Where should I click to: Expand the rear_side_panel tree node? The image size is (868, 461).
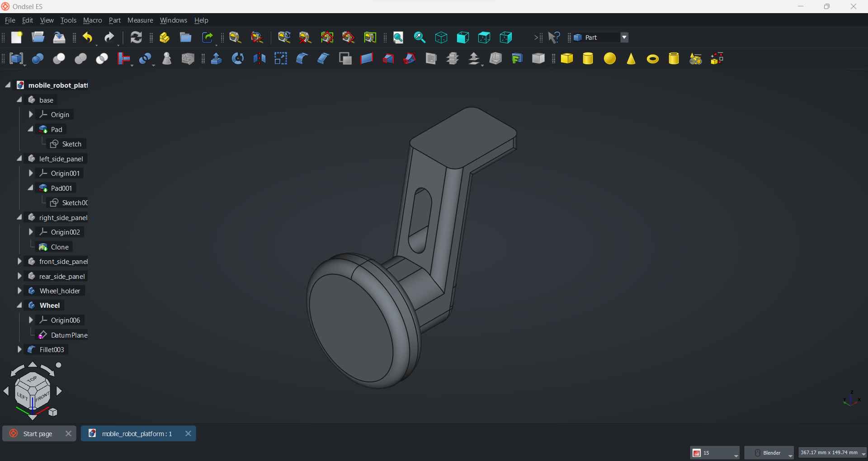[19, 276]
